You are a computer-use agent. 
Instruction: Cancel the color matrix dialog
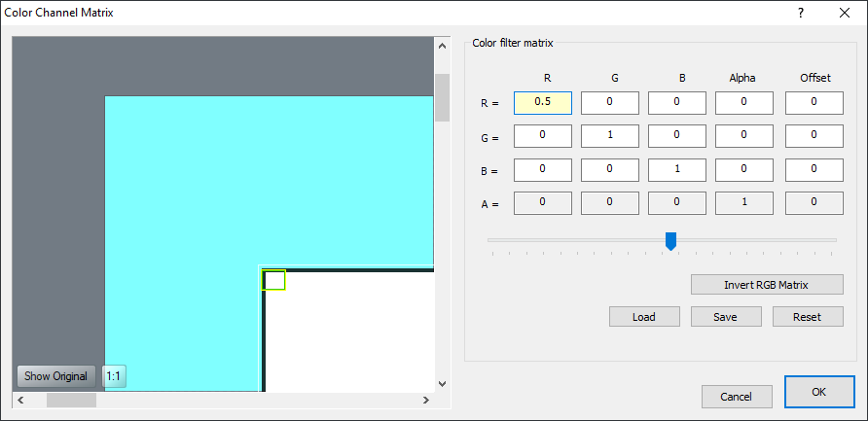[737, 397]
